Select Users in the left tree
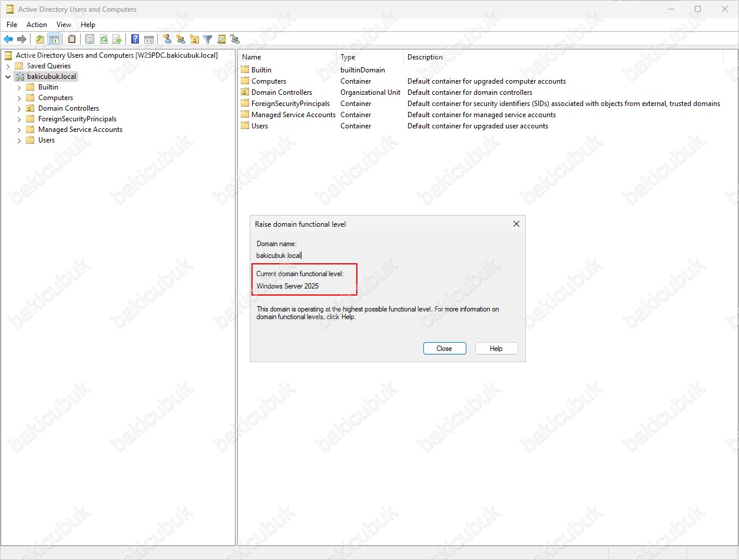 tap(47, 140)
